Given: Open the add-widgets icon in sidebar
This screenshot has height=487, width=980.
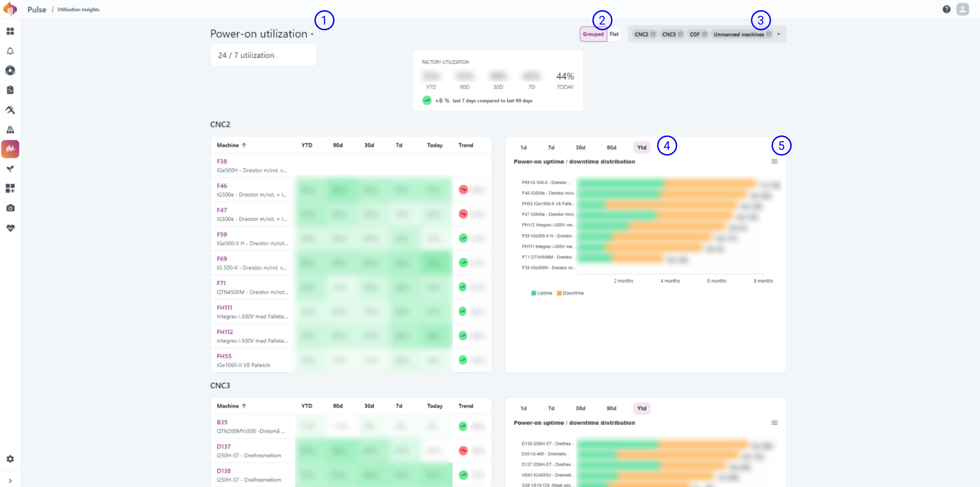Looking at the screenshot, I should pyautogui.click(x=10, y=188).
